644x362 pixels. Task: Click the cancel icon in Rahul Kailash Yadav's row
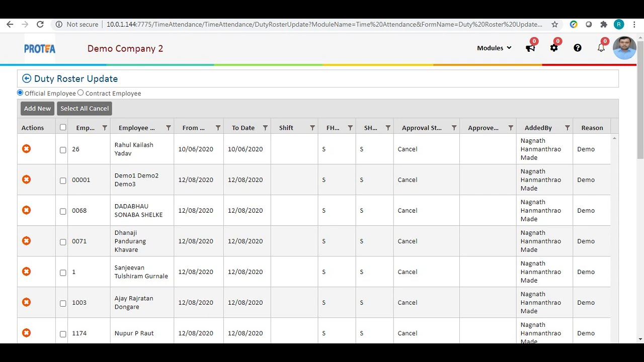[26, 149]
